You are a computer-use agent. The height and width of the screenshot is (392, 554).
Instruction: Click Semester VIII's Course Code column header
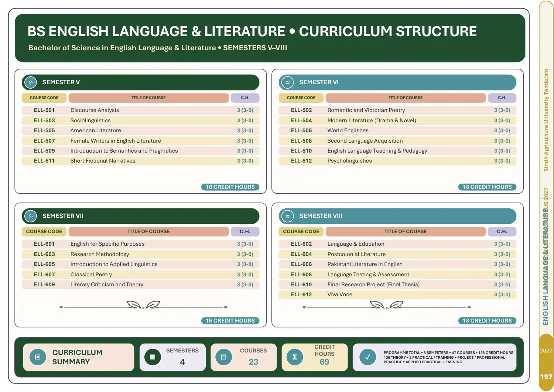pos(301,232)
